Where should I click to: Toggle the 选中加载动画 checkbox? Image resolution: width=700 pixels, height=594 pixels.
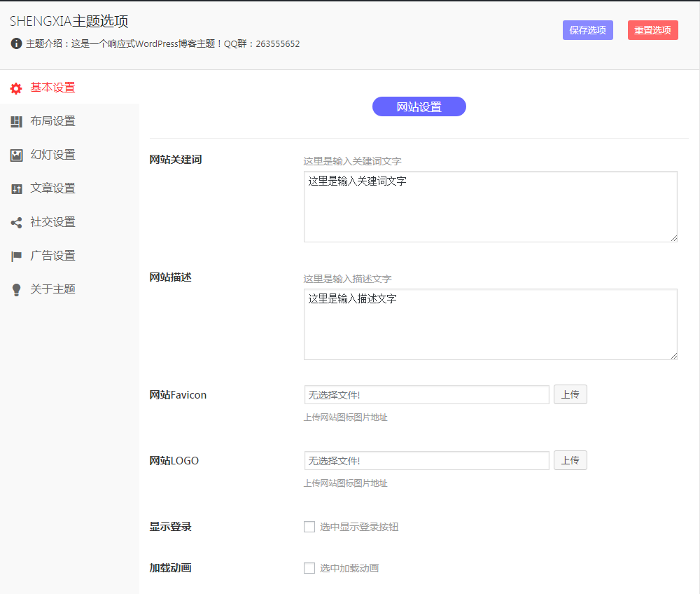tap(309, 568)
